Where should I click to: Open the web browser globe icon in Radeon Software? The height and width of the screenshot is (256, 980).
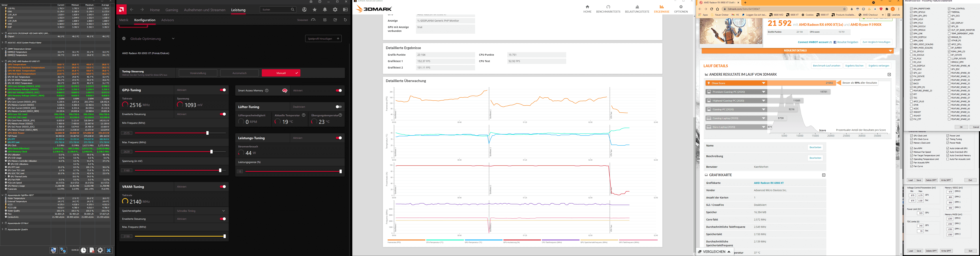(304, 10)
